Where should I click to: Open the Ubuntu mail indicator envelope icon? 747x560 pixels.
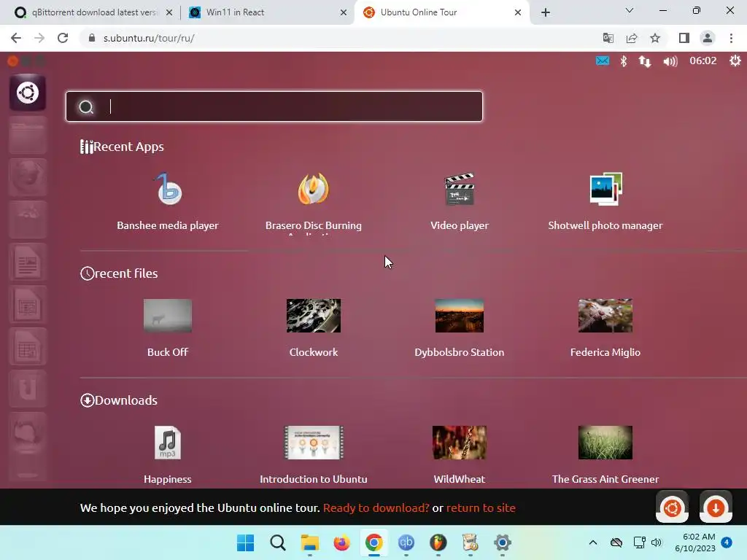[602, 61]
